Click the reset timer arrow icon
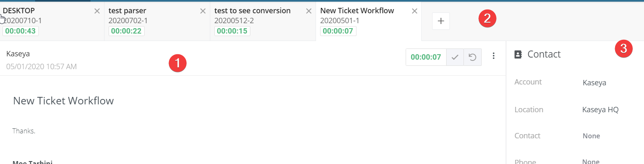The height and width of the screenshot is (164, 644). (x=473, y=57)
